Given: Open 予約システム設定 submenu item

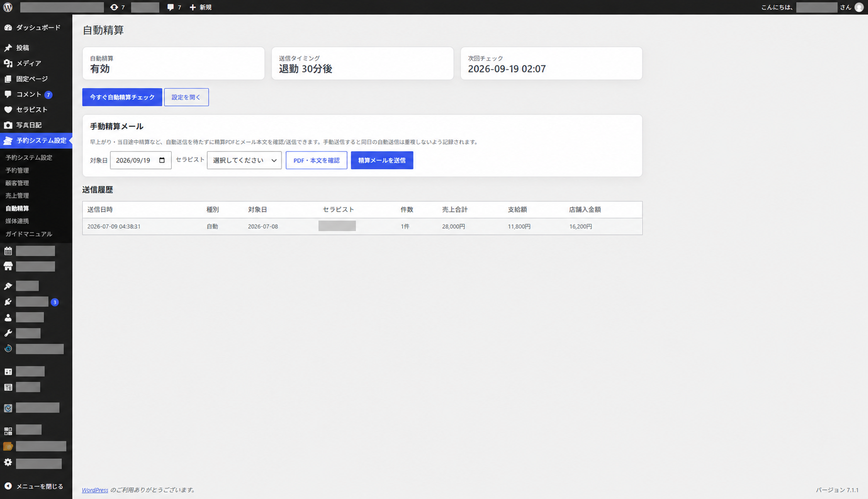Looking at the screenshot, I should [x=29, y=157].
